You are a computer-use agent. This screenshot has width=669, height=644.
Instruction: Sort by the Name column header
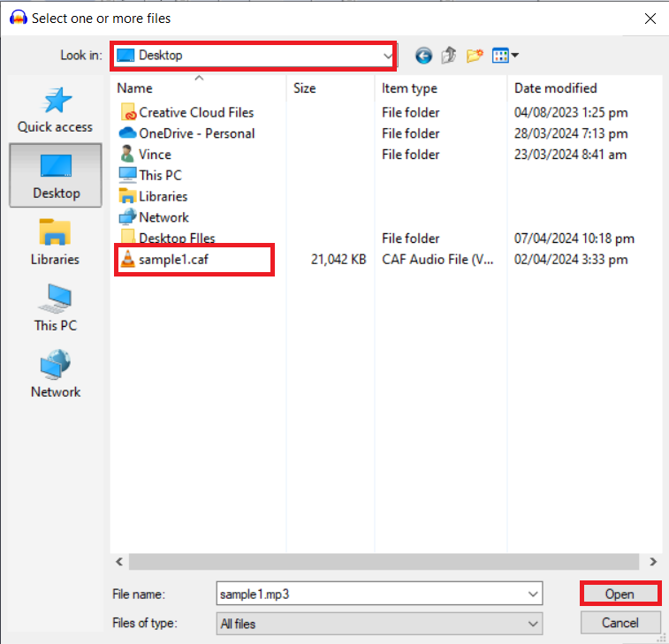coord(198,87)
